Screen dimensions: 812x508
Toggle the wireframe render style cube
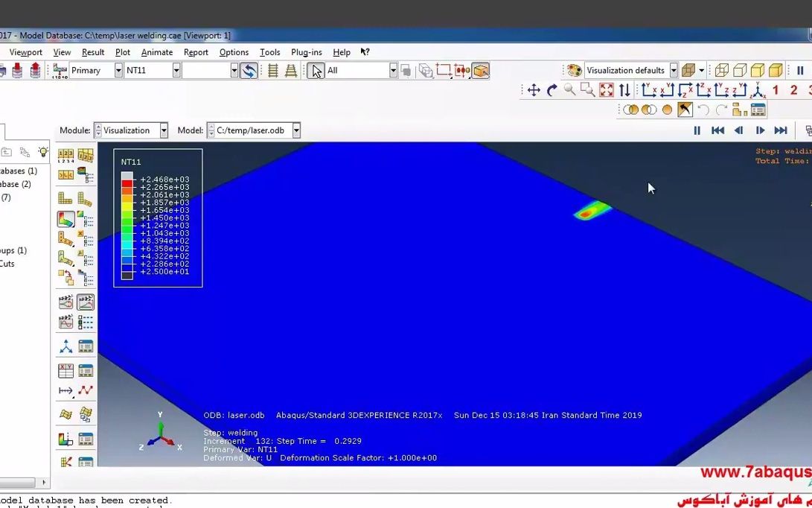[x=723, y=70]
